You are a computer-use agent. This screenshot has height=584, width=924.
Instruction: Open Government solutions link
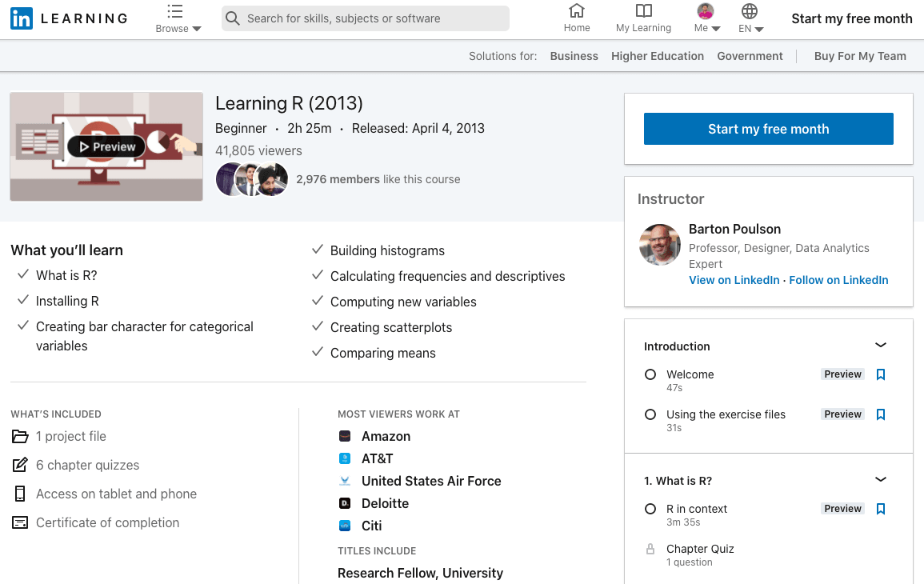point(750,56)
